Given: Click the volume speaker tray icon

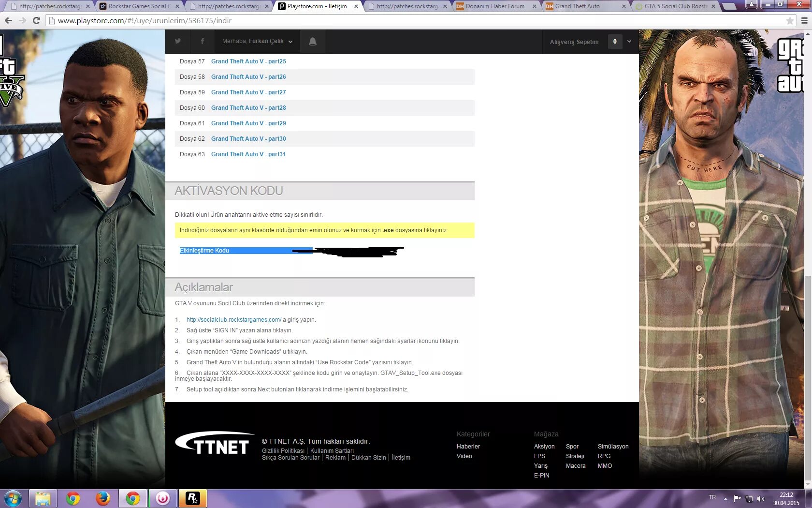Looking at the screenshot, I should [x=761, y=499].
